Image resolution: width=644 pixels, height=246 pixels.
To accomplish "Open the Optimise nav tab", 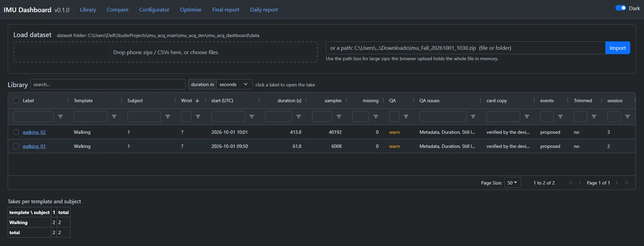I will [191, 10].
